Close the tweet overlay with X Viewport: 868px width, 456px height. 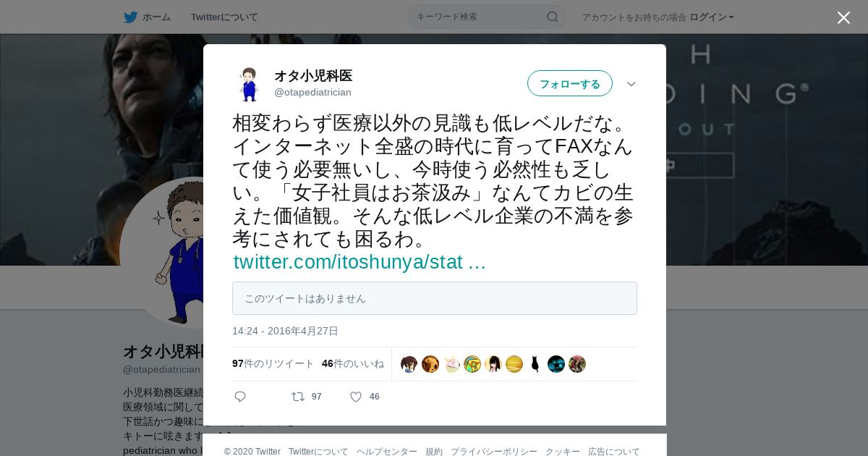pyautogui.click(x=843, y=17)
